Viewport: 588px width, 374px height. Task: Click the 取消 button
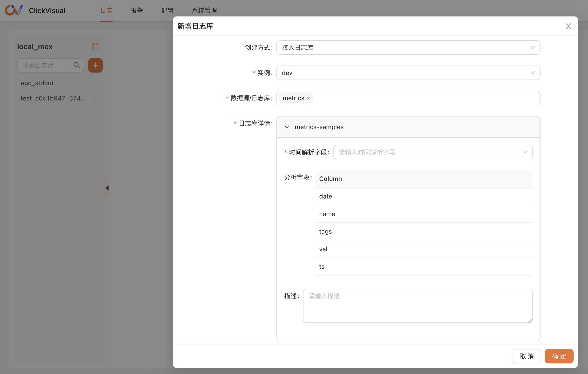pos(527,356)
